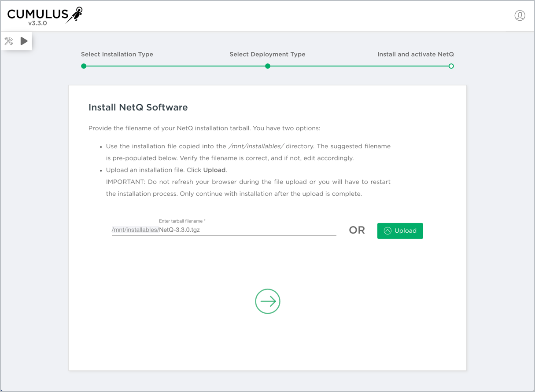Select the first step dot on progress bar
Viewport: 535px width, 392px height.
pyautogui.click(x=84, y=66)
